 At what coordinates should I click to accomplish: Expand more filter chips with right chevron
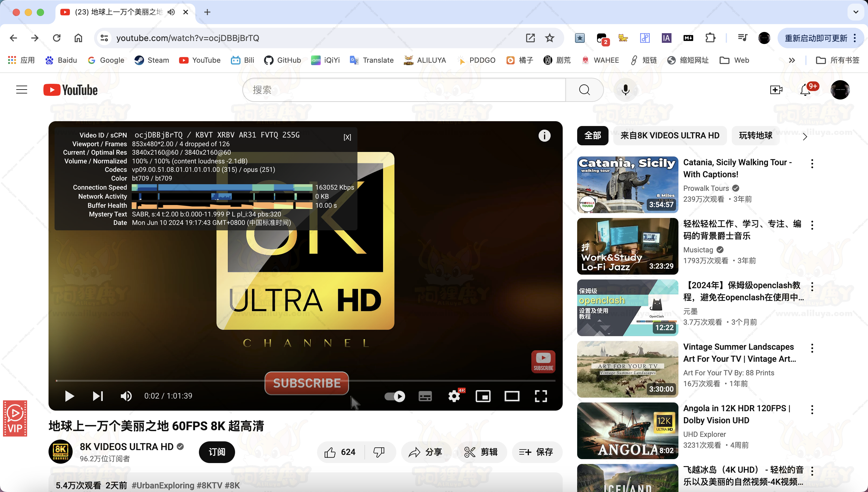805,137
